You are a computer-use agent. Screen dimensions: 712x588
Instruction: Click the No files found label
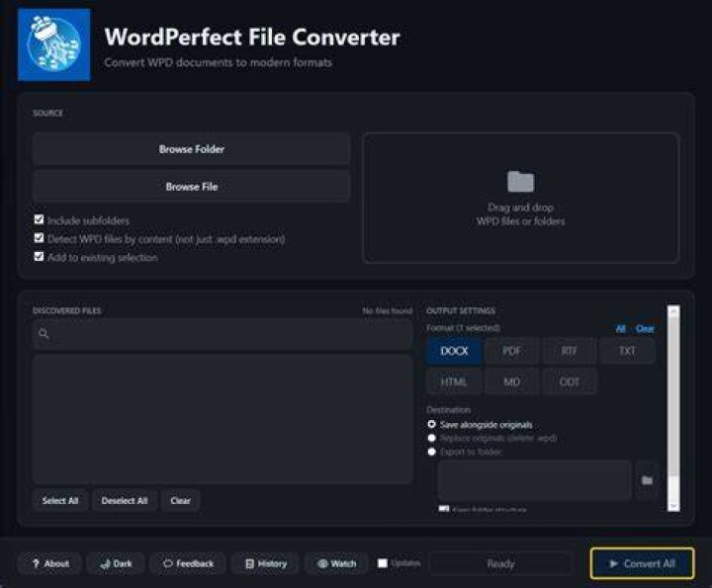click(388, 310)
